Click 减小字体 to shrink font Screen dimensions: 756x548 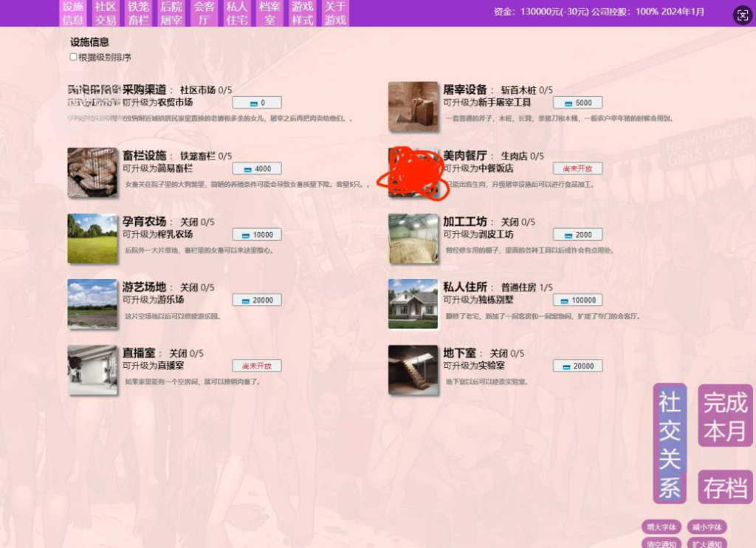point(707,527)
